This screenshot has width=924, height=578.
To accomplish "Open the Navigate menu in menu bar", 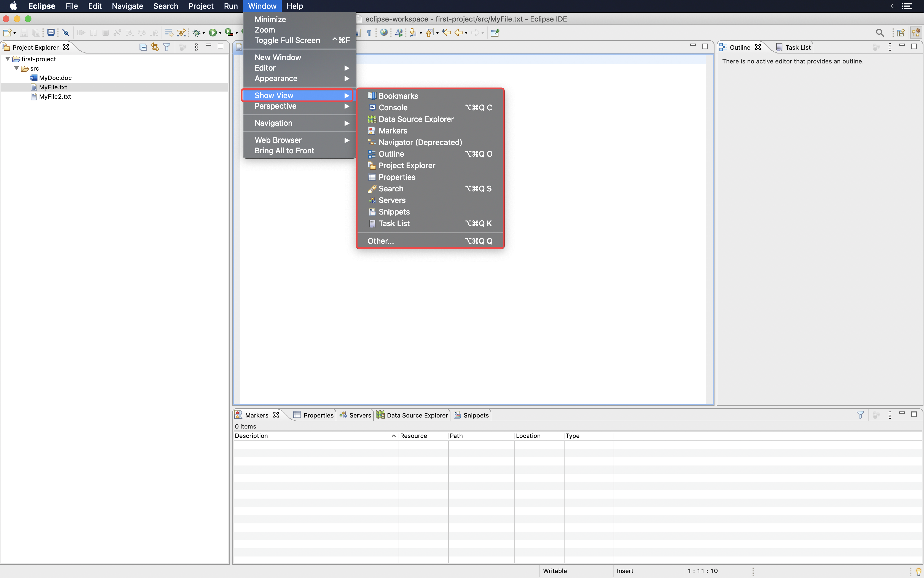I will pyautogui.click(x=127, y=6).
